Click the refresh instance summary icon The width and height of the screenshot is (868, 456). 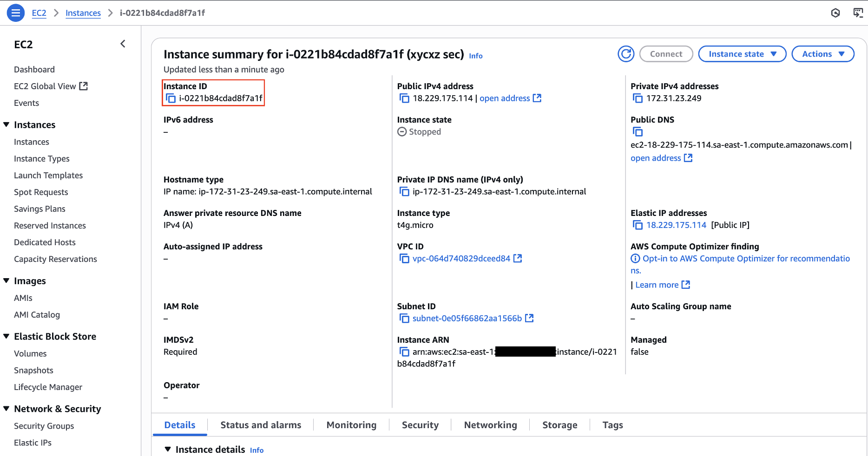pos(626,54)
